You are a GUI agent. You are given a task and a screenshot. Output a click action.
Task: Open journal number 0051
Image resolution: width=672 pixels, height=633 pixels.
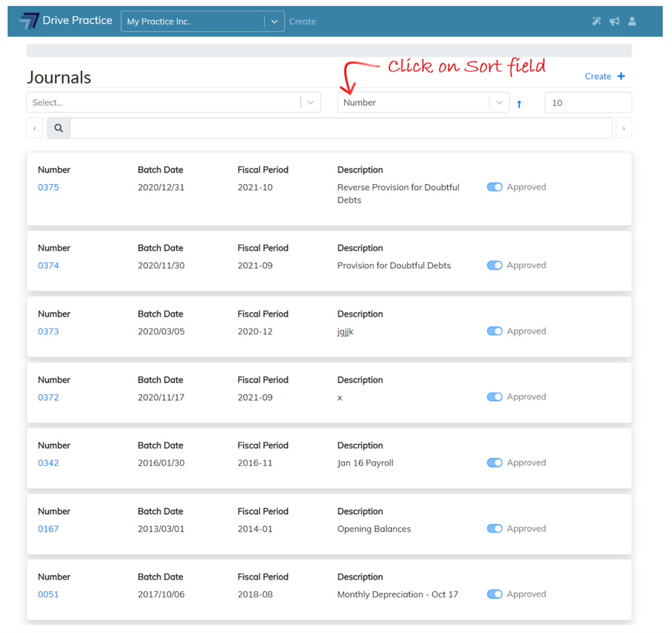pos(48,594)
